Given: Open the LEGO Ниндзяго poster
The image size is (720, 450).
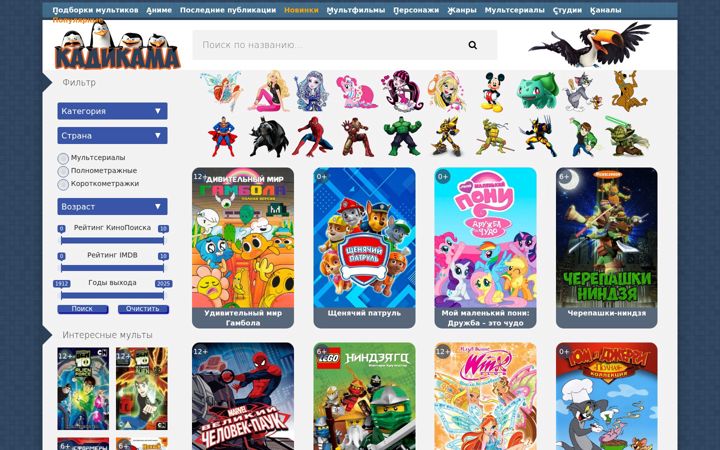Looking at the screenshot, I should click(x=364, y=396).
